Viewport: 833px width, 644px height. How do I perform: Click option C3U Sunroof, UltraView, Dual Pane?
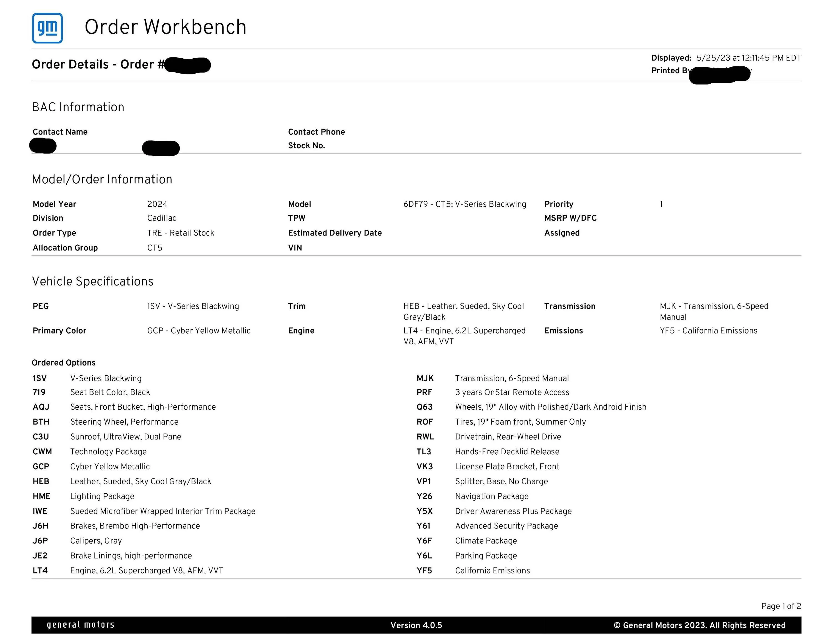point(107,437)
